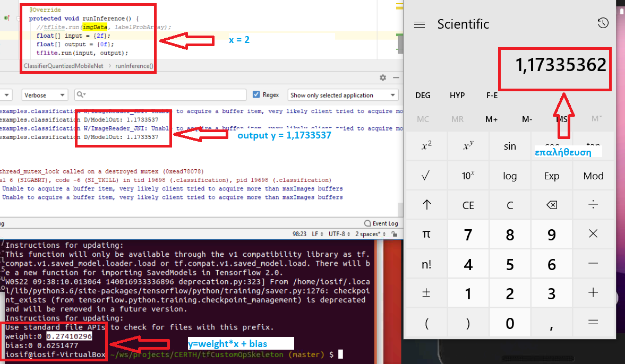The height and width of the screenshot is (364, 625).
Task: Select ClassifierQuantizedMobileNet breadcrumb
Action: click(x=63, y=66)
